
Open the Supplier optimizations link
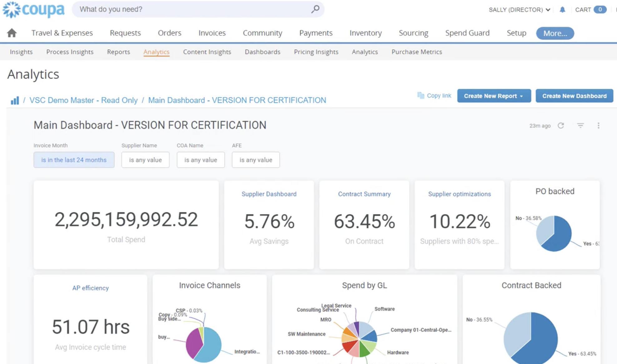point(459,194)
